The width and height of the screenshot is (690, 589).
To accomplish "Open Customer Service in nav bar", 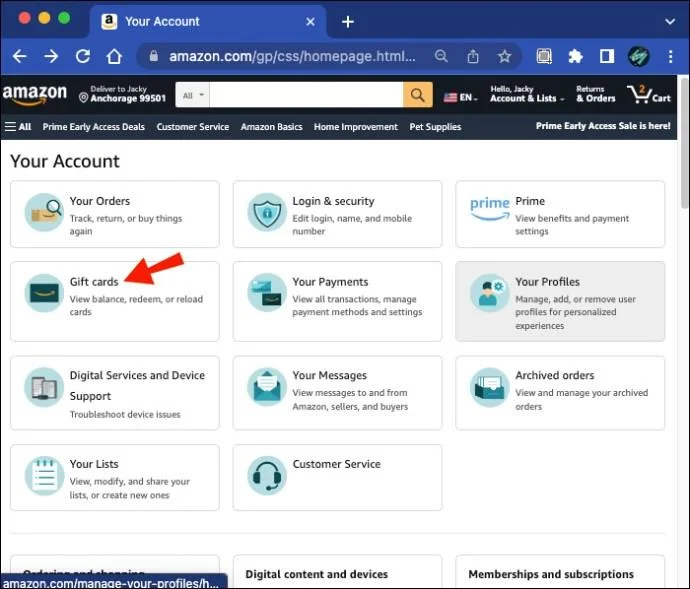I will tap(193, 127).
